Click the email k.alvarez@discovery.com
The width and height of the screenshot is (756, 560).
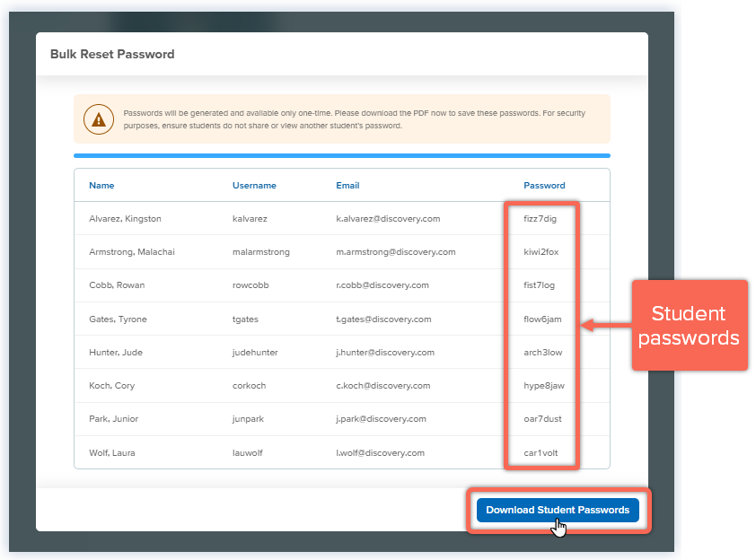click(391, 218)
